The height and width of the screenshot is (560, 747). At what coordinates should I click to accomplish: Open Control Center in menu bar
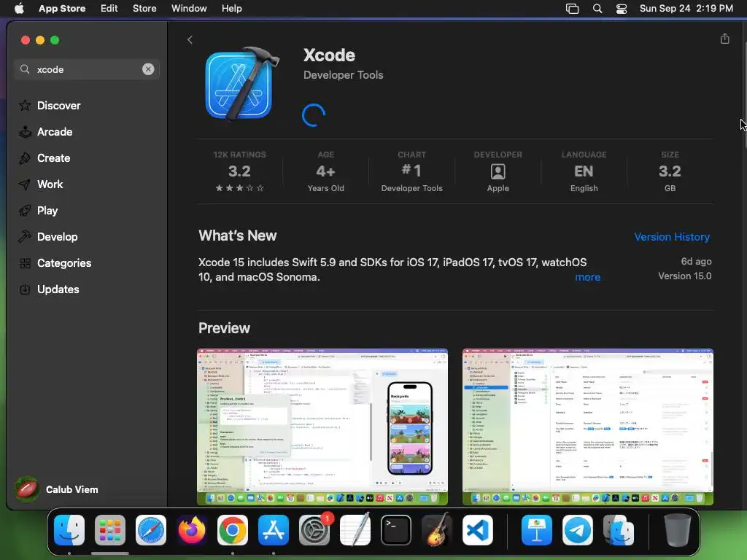click(622, 8)
